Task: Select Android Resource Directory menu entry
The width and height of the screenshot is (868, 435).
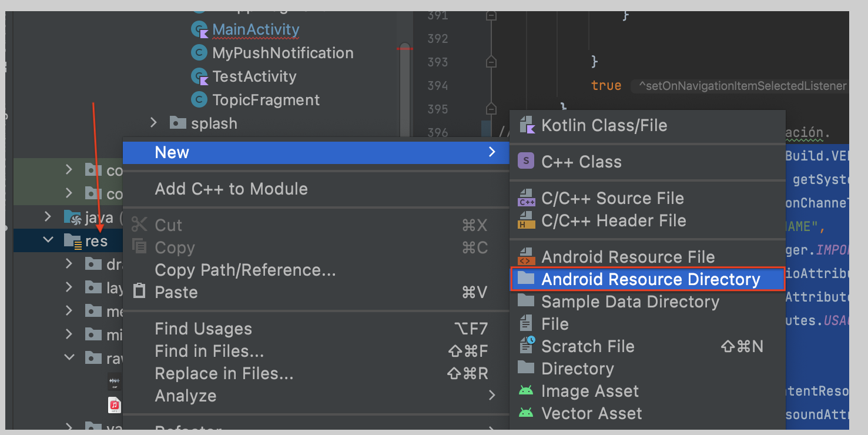Action: tap(648, 279)
